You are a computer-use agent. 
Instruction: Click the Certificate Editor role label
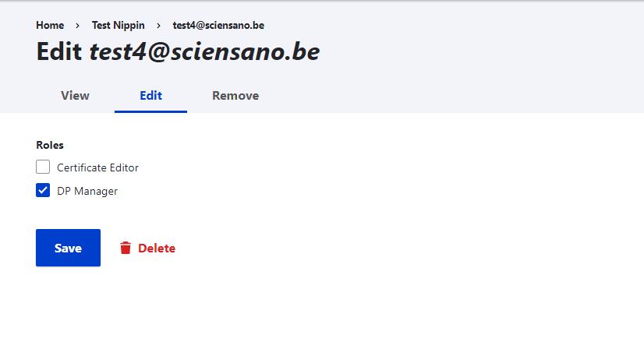[x=97, y=167]
